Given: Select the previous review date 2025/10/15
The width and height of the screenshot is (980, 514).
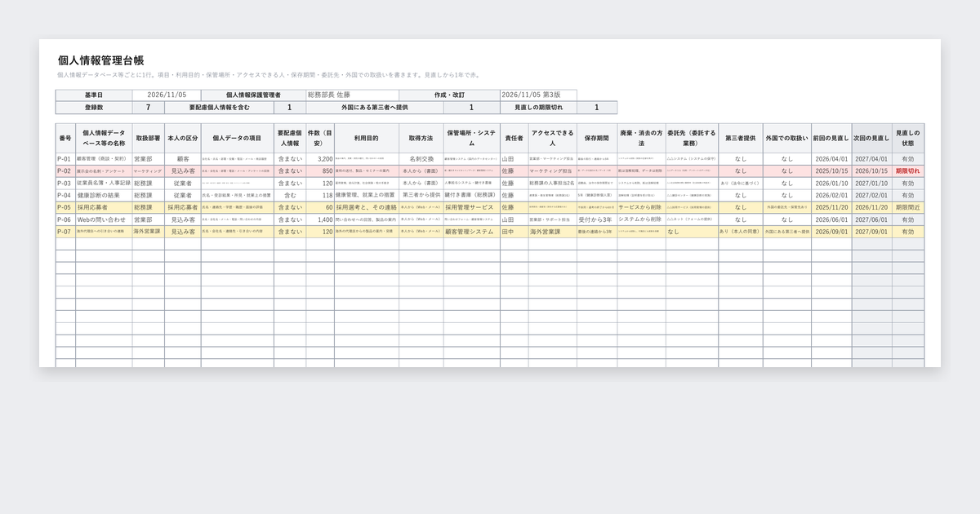Looking at the screenshot, I should (831, 171).
